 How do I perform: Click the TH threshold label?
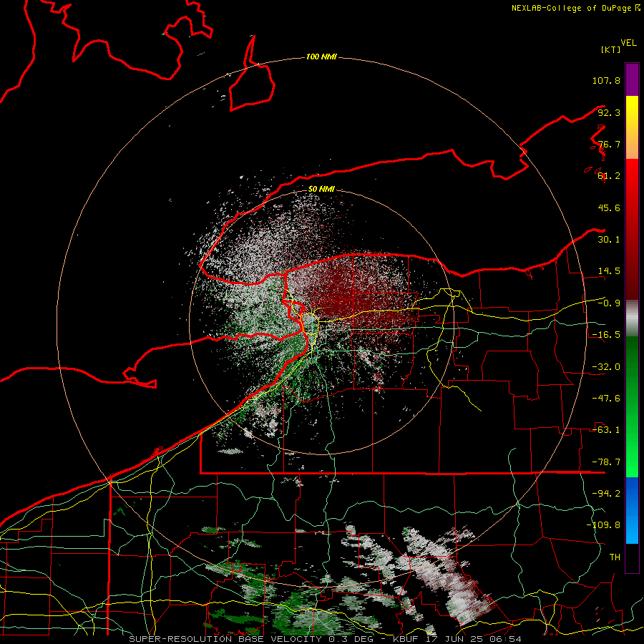(615, 557)
